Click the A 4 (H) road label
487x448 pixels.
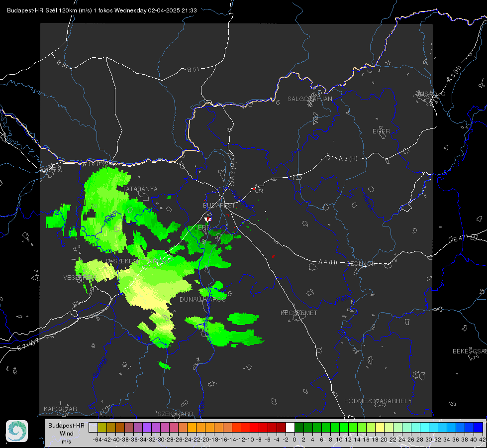coord(328,262)
